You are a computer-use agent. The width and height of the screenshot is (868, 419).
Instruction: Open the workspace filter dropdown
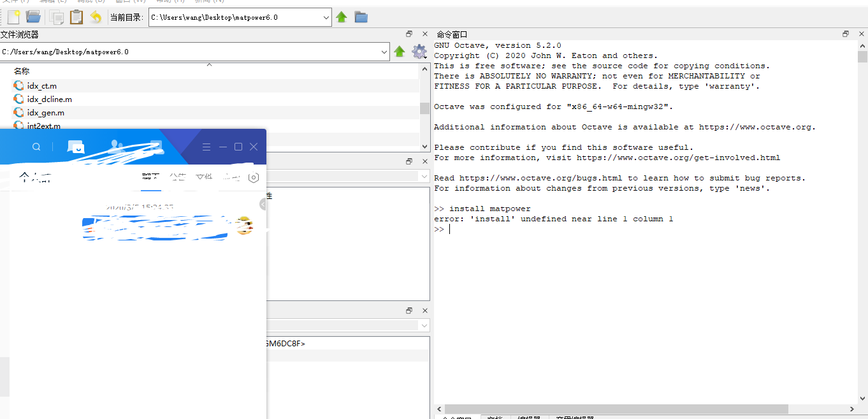tap(424, 176)
